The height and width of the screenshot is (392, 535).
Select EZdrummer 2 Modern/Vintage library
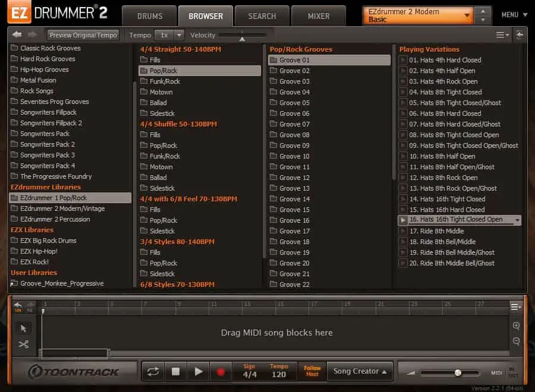[x=58, y=208]
